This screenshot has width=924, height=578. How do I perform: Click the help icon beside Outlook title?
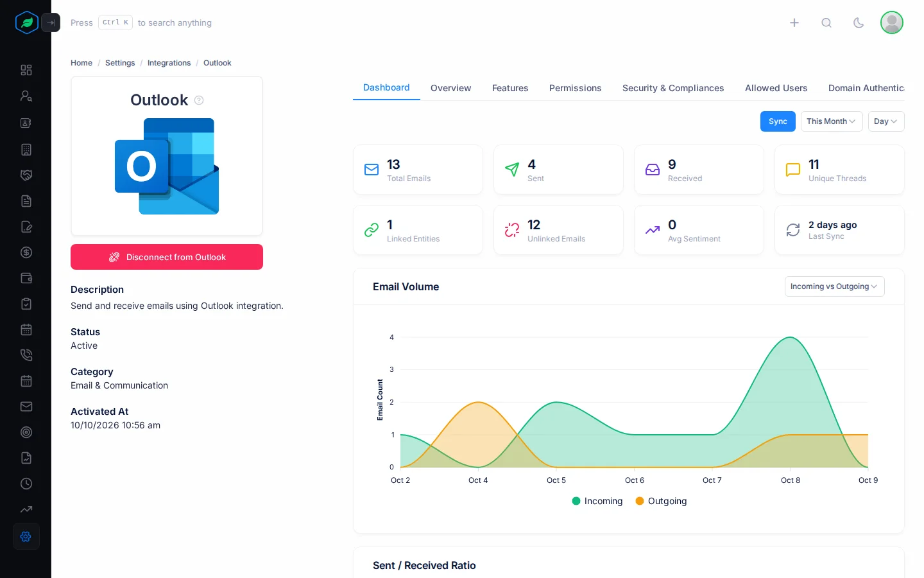(x=199, y=100)
